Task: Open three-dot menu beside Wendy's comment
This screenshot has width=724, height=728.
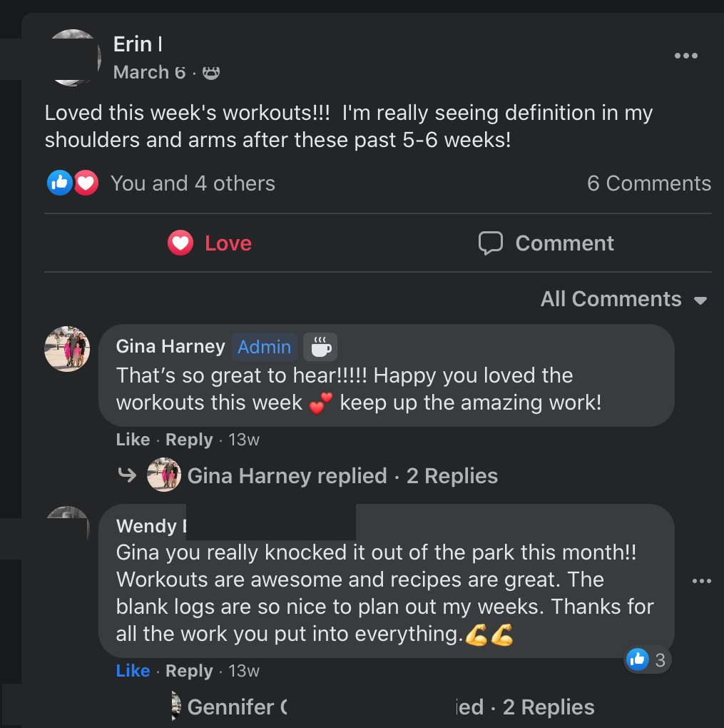Action: (x=701, y=581)
